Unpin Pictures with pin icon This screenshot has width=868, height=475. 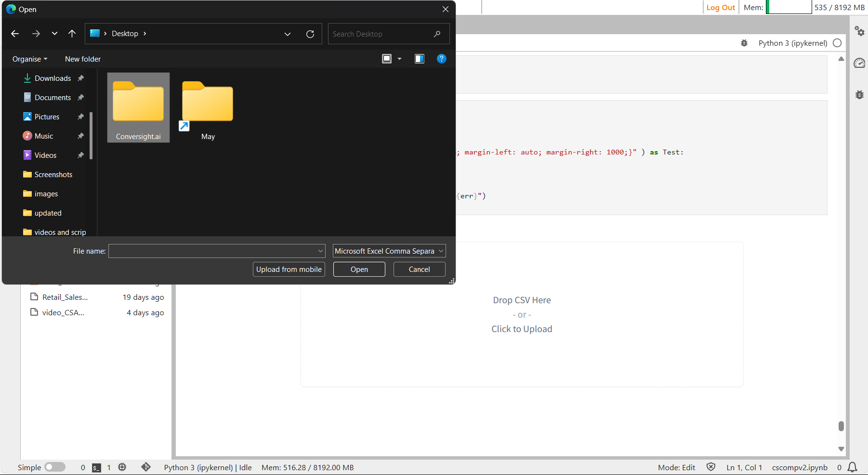(x=80, y=116)
